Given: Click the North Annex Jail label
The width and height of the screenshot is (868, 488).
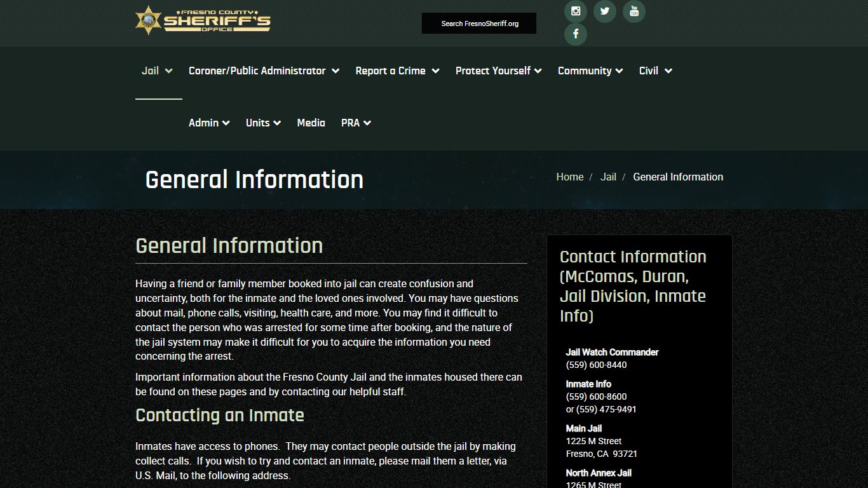Looking at the screenshot, I should pos(599,473).
